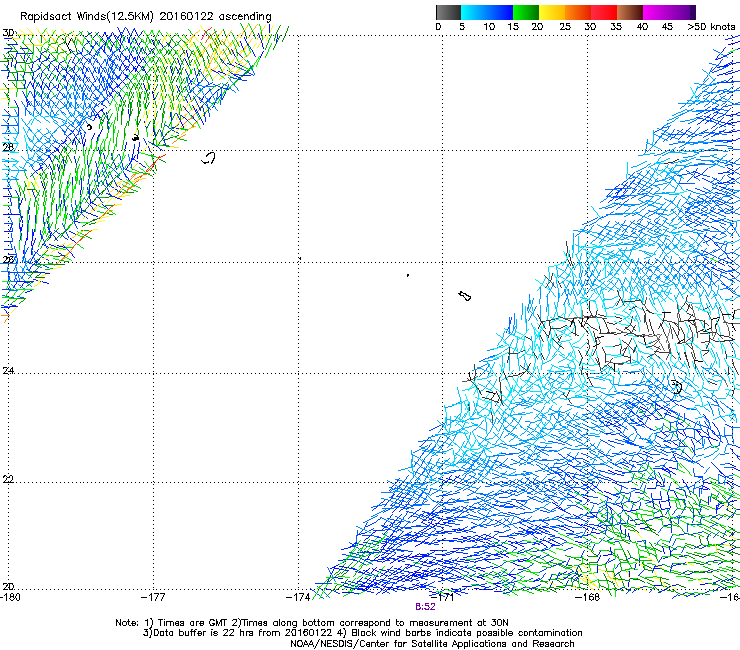Click the word "ascending" in the chart title
Viewport: 740px width, 650px height.
click(x=245, y=17)
